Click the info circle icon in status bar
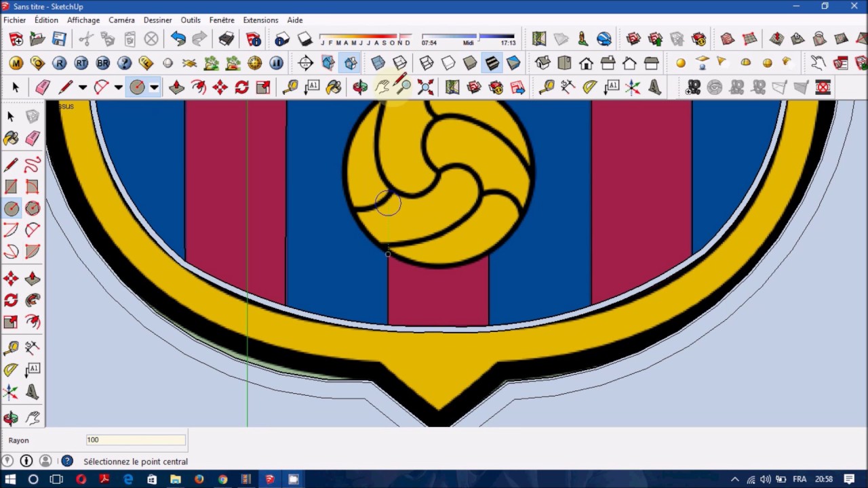The width and height of the screenshot is (868, 488). pos(26,461)
